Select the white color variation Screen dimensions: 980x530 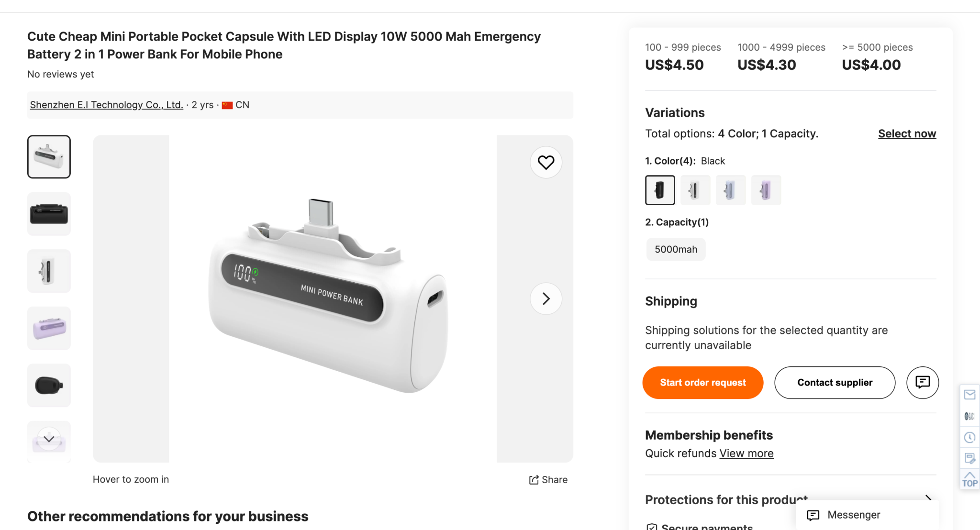click(695, 190)
